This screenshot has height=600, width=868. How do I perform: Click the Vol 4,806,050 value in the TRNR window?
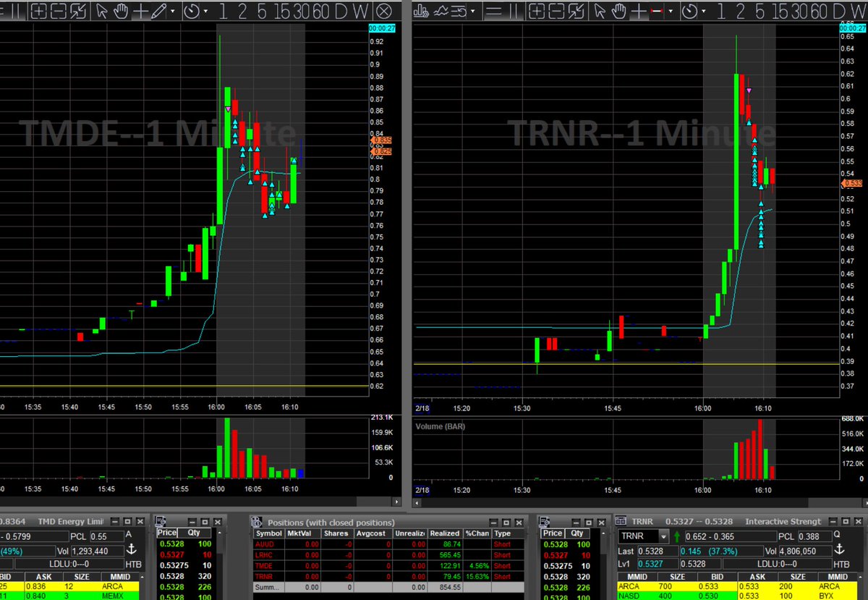pos(805,551)
